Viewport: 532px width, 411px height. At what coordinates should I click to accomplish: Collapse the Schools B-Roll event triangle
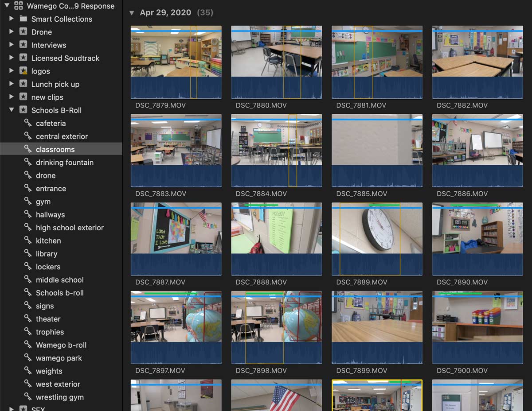(12, 110)
